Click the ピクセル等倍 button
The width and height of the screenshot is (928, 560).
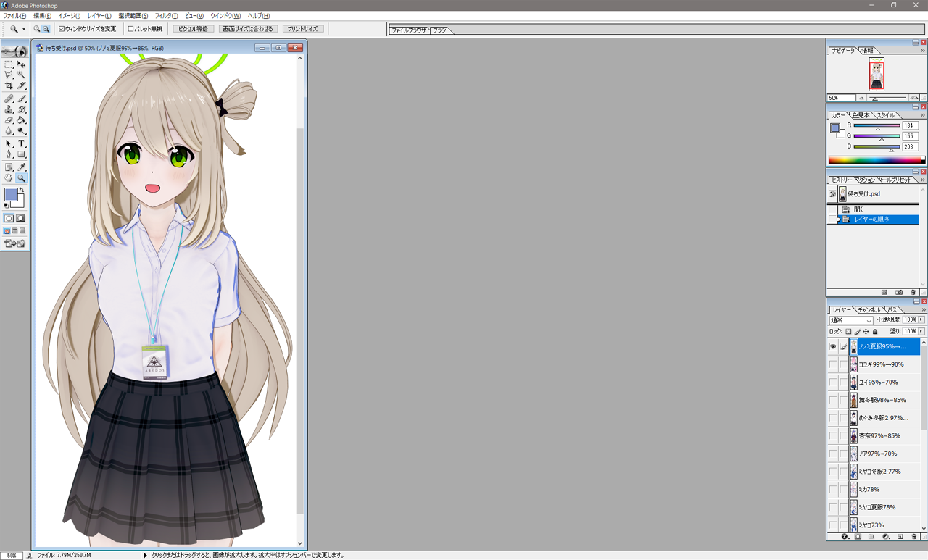tap(193, 29)
